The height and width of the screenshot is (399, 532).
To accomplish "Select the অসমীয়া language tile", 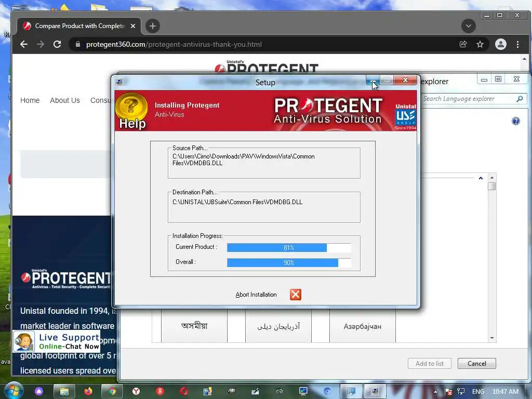I will (194, 326).
